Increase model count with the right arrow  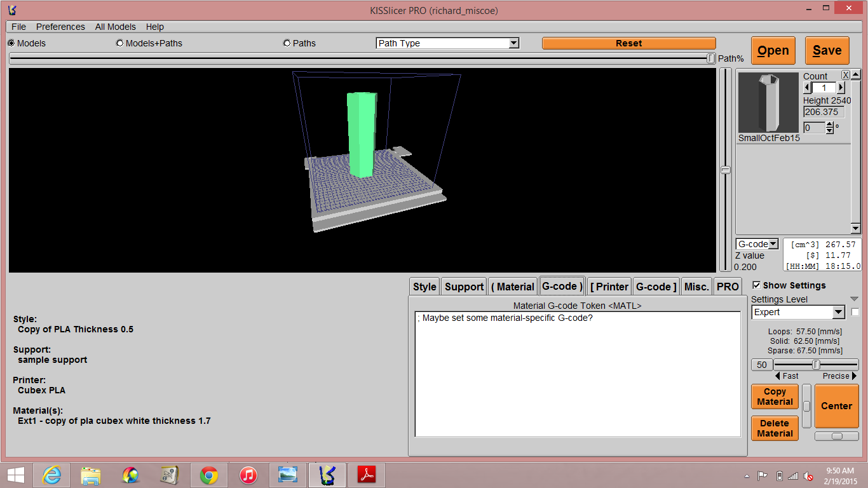841,88
